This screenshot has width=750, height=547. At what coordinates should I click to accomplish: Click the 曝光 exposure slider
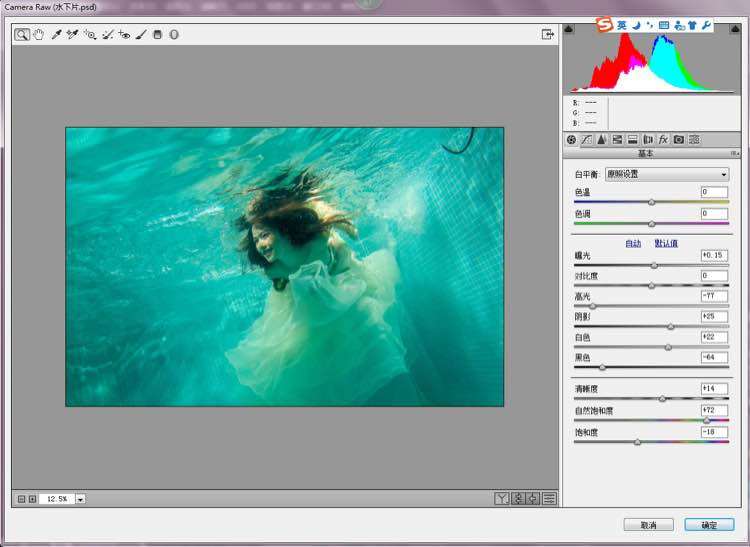pyautogui.click(x=654, y=265)
